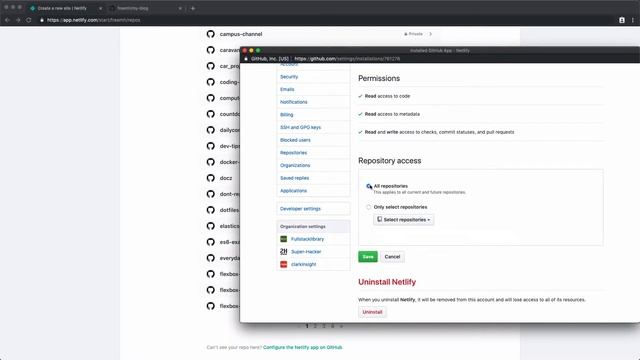Open Notifications settings in sidebar
The image size is (640, 360).
coord(293,102)
